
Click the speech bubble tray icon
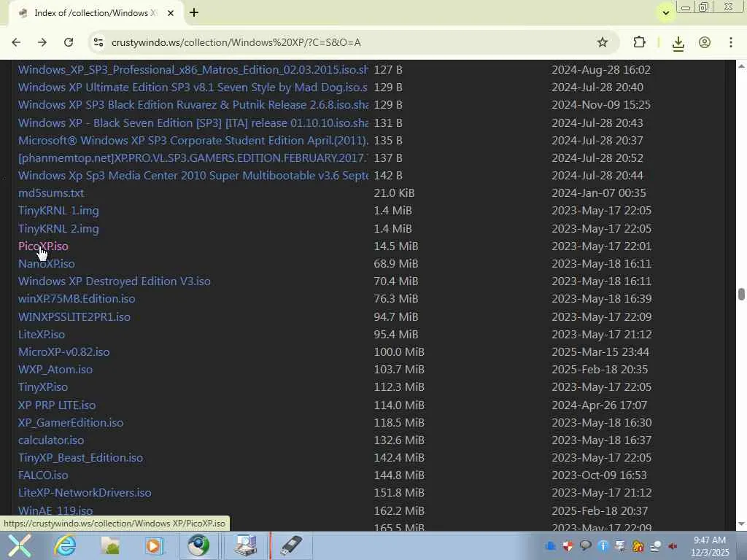586,545
